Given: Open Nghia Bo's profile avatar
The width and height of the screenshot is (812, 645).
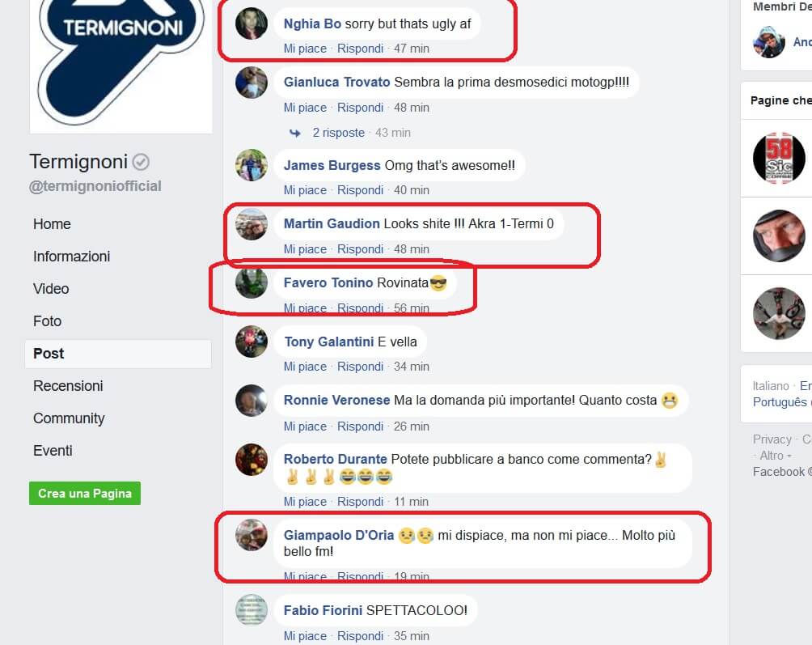Looking at the screenshot, I should (x=252, y=23).
